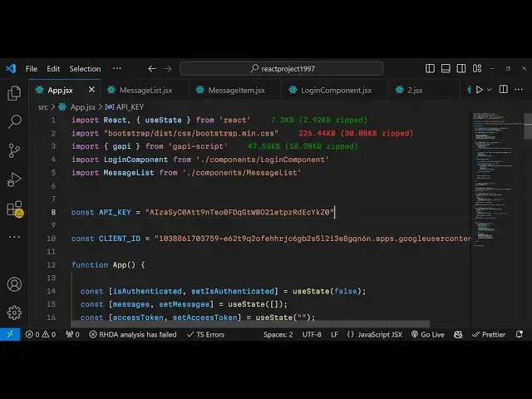The height and width of the screenshot is (399, 532).
Task: Toggle bottom panel layout icon
Action: 446,68
